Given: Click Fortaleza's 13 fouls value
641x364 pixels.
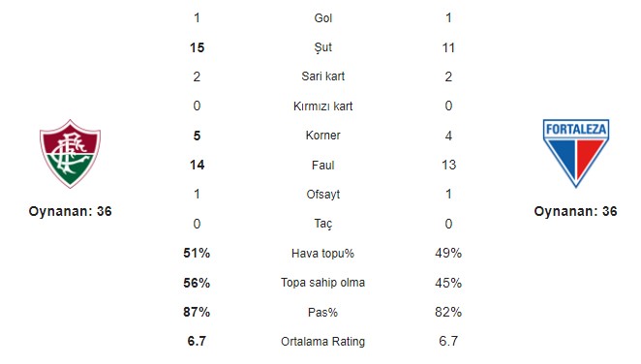Looking at the screenshot, I should (449, 165).
